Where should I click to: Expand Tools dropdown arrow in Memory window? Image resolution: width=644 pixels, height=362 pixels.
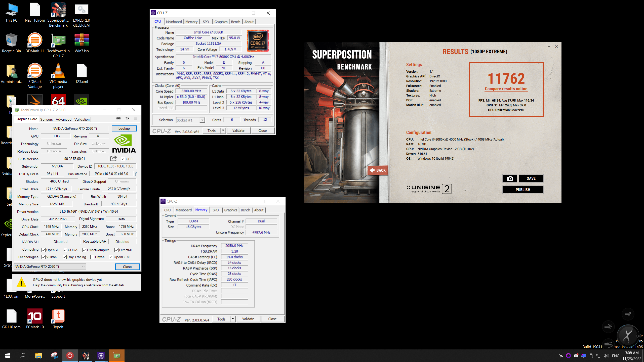(x=233, y=319)
